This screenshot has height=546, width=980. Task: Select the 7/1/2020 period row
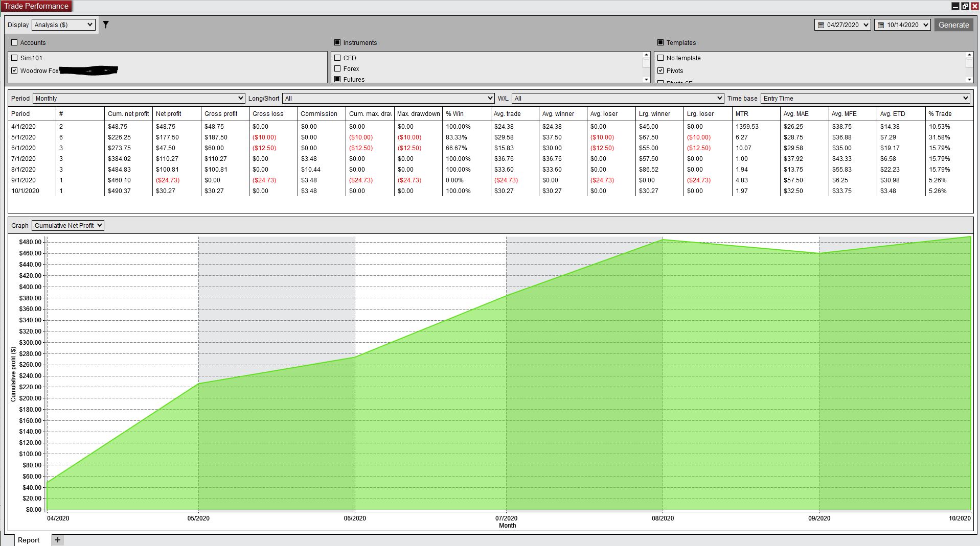click(490, 158)
